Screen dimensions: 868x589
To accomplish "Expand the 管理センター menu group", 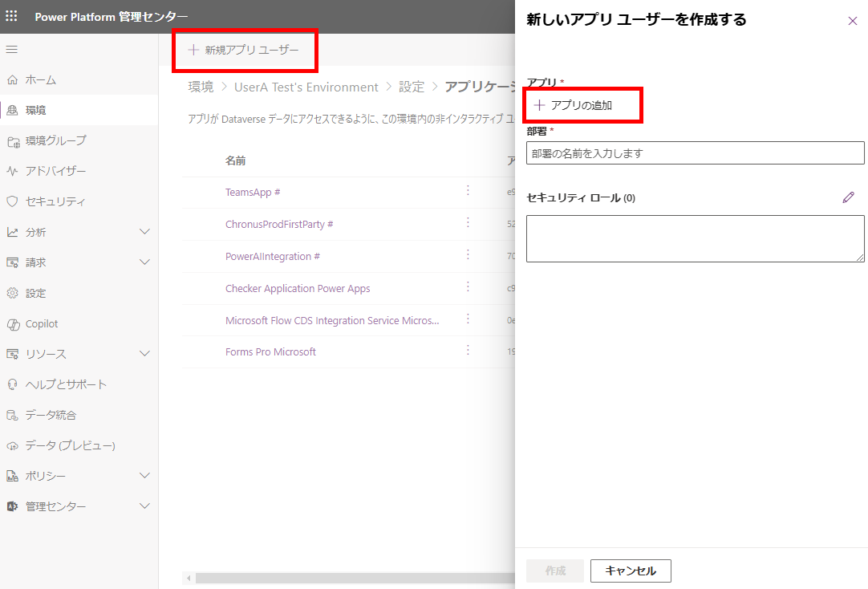I will (x=144, y=506).
